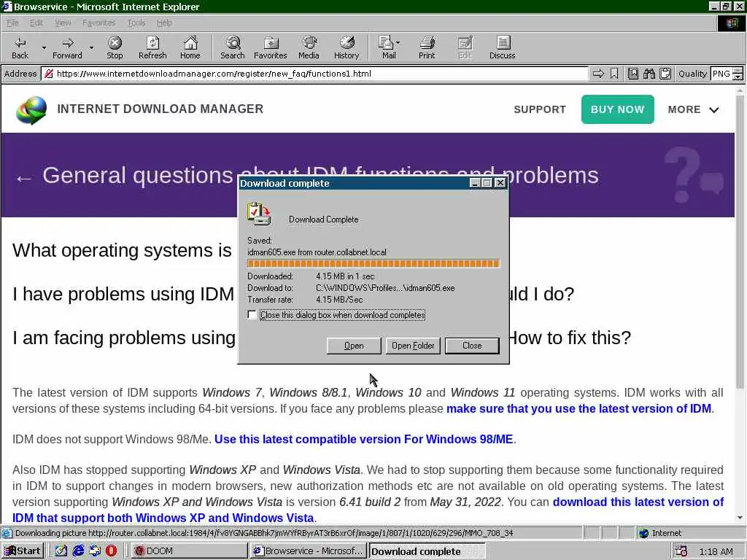The width and height of the screenshot is (747, 560).
Task: Open the Search toolbar button
Action: tap(233, 47)
